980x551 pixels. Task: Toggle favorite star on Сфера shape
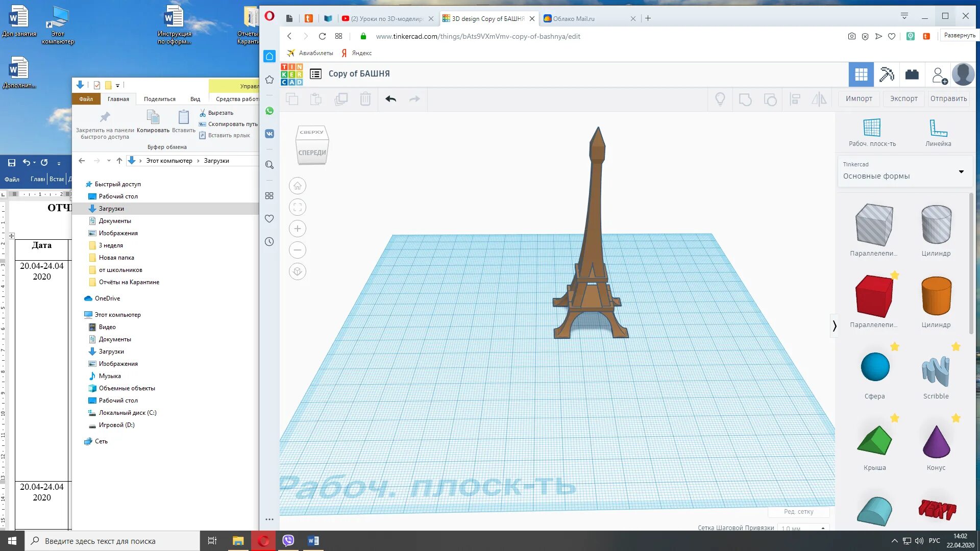point(894,347)
